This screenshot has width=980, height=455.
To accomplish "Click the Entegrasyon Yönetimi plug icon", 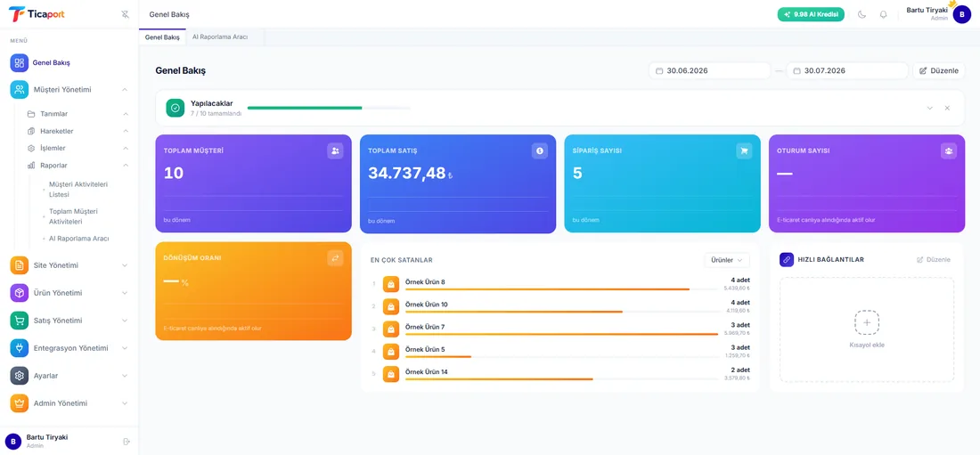I will 20,348.
